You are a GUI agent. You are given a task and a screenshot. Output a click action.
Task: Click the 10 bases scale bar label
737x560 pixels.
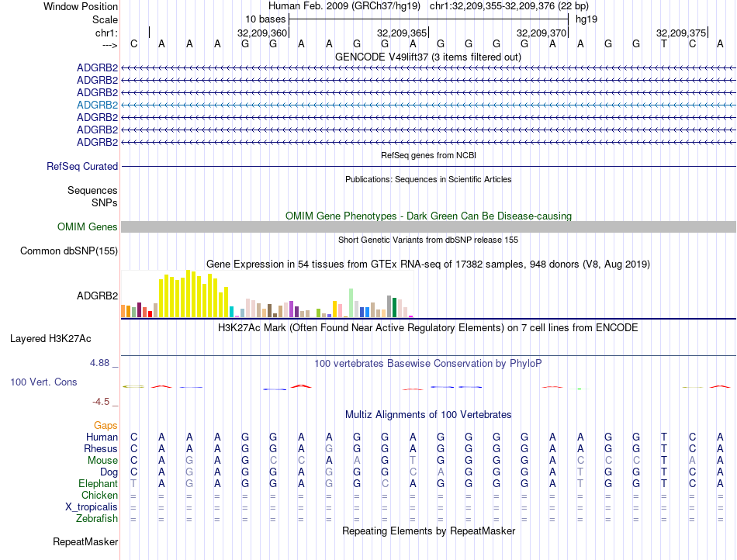pyautogui.click(x=265, y=19)
